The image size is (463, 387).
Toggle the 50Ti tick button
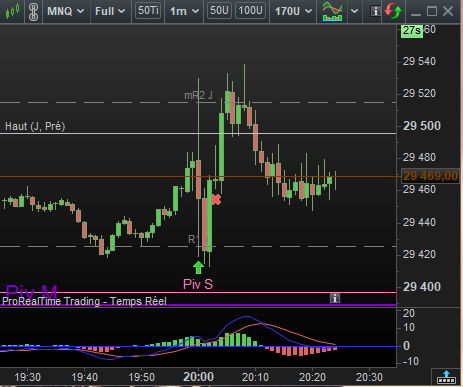(148, 11)
